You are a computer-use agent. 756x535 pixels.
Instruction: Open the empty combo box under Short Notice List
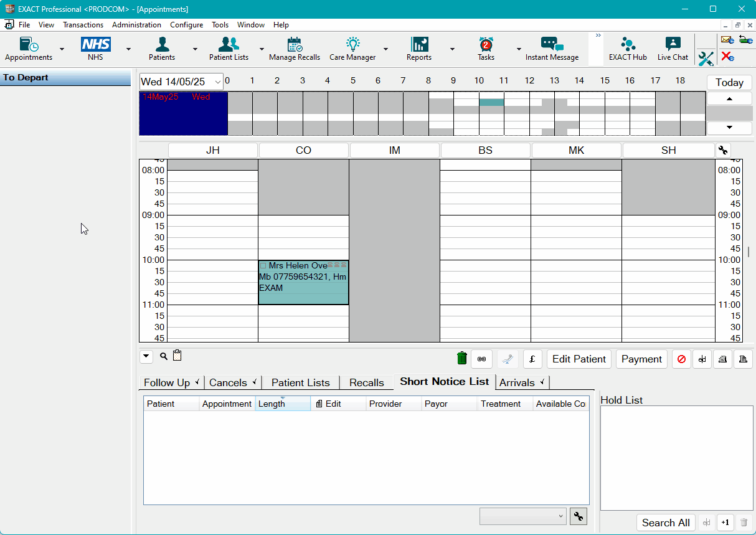[x=523, y=516]
